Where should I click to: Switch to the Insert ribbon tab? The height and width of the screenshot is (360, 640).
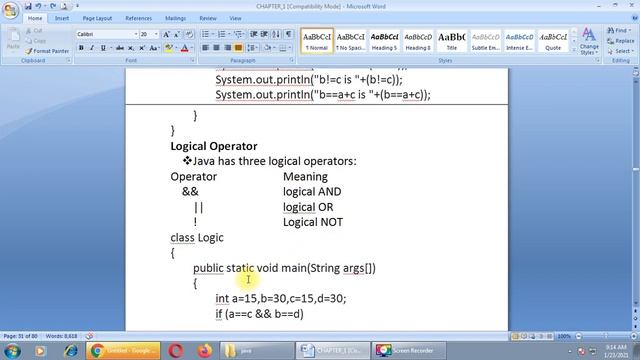[62, 18]
